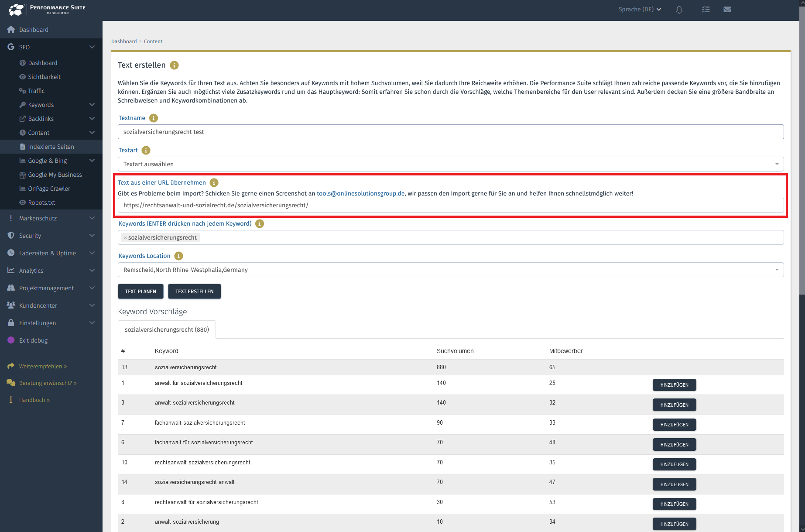Expand Ladezeiten & Uptime section chevron

[x=92, y=253]
